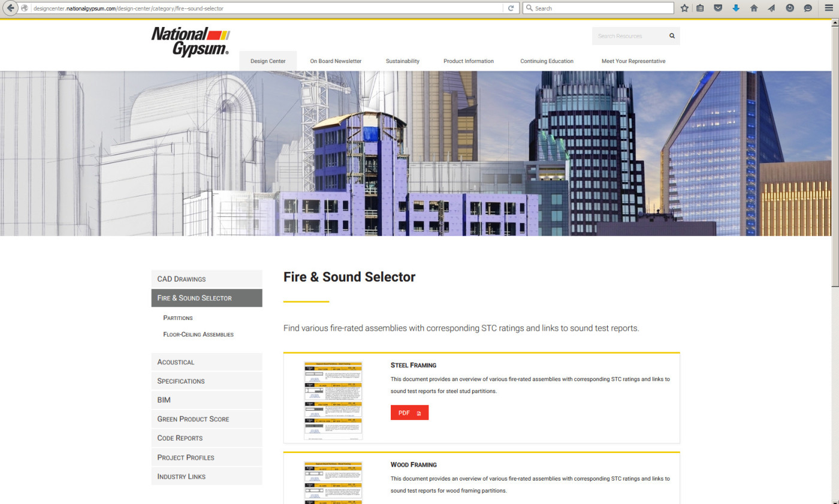The image size is (839, 504).
Task: Reload the page using the refresh icon
Action: [510, 8]
